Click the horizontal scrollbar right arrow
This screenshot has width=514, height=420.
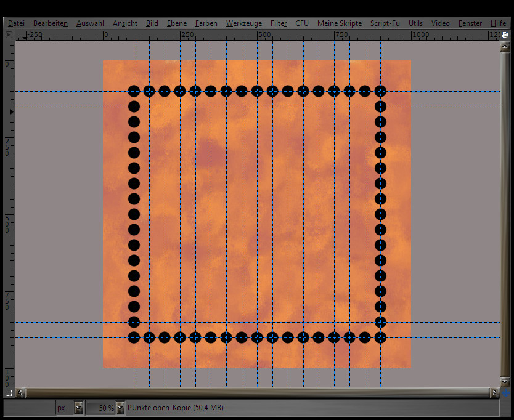coord(494,392)
